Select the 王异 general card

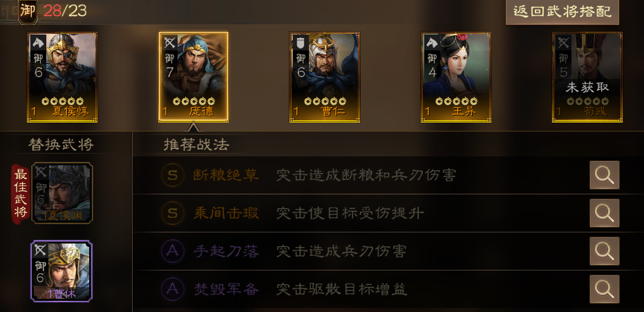[x=456, y=77]
